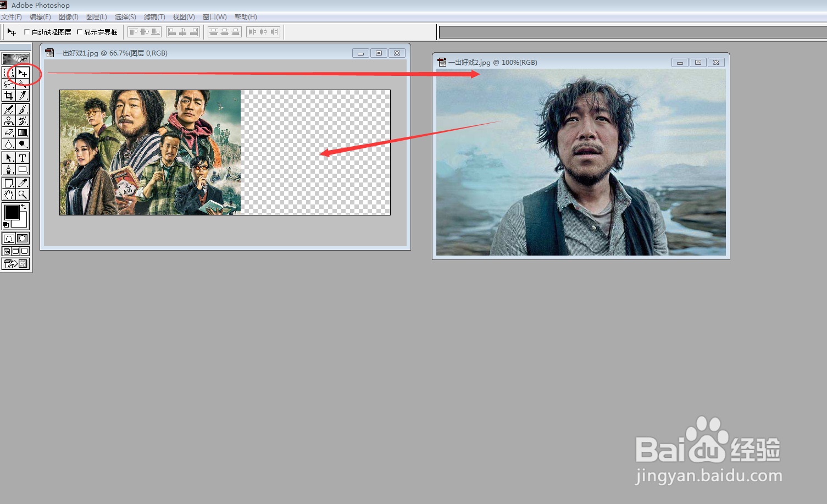Select the Paintbrush tool

coord(23,109)
